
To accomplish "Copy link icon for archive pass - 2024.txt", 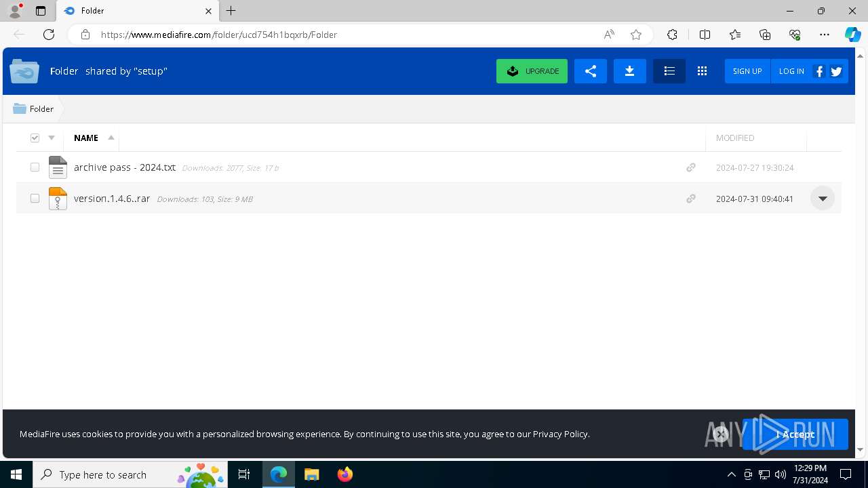I will tap(690, 167).
